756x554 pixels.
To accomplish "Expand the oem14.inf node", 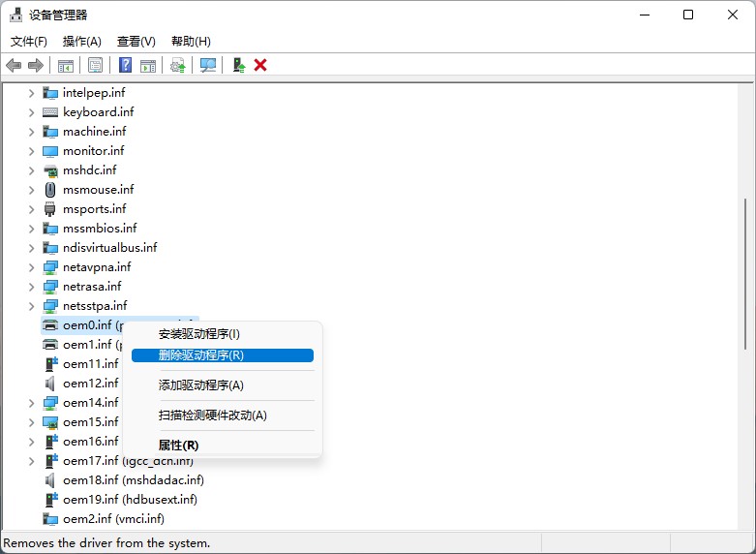I will tap(31, 403).
